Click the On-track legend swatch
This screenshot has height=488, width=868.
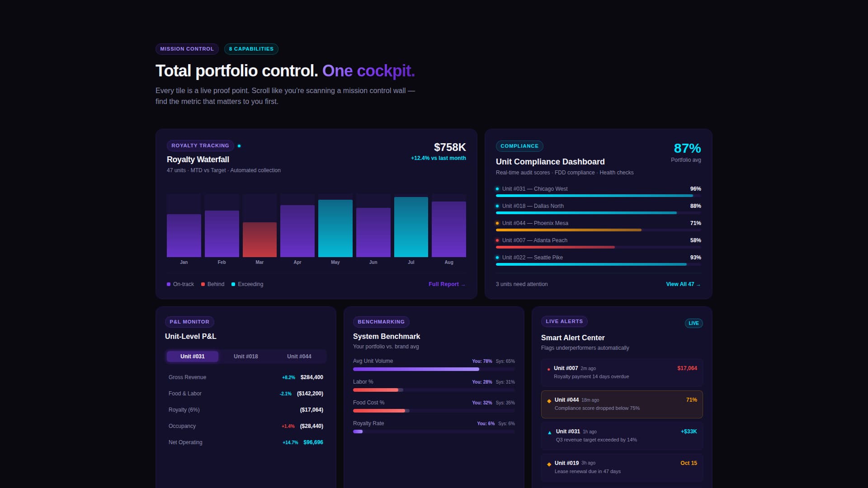point(169,284)
